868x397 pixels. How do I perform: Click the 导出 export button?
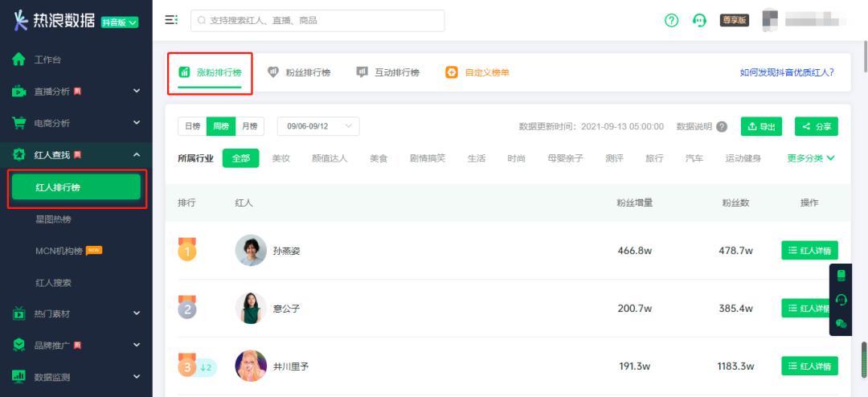pyautogui.click(x=762, y=126)
